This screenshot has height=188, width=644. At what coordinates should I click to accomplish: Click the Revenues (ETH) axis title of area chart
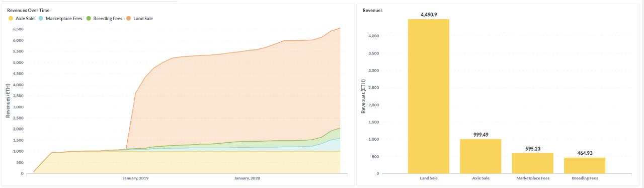(x=8, y=101)
